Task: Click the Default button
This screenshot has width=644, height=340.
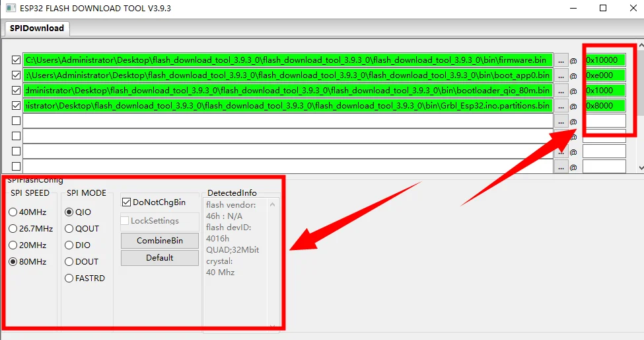Action: pyautogui.click(x=160, y=258)
